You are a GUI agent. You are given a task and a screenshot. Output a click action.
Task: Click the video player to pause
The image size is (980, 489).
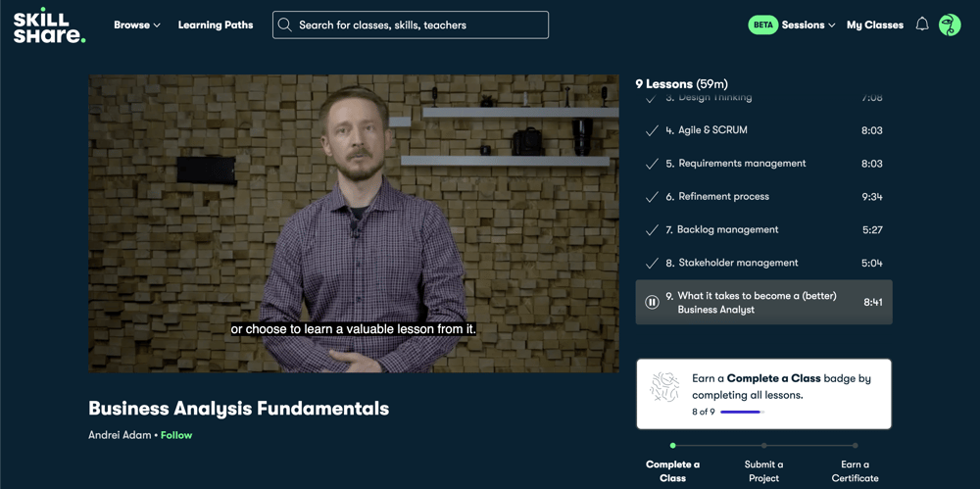[x=354, y=223]
